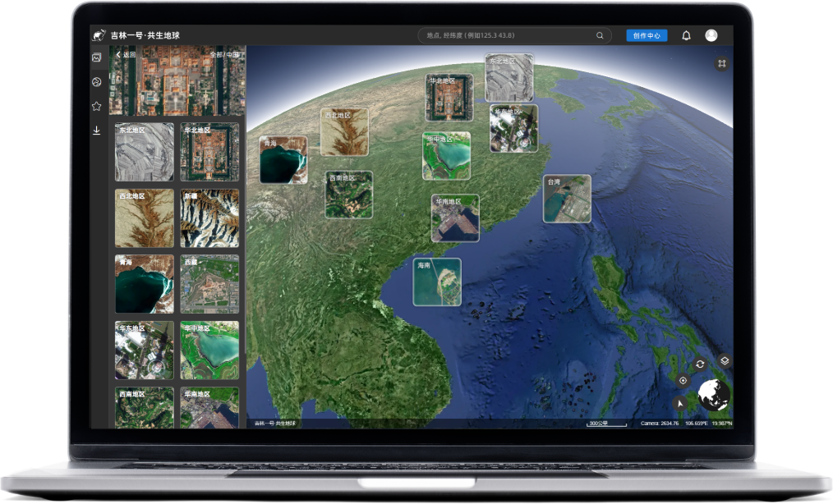Open the map layers icon
The height and width of the screenshot is (504, 833).
pyautogui.click(x=725, y=360)
